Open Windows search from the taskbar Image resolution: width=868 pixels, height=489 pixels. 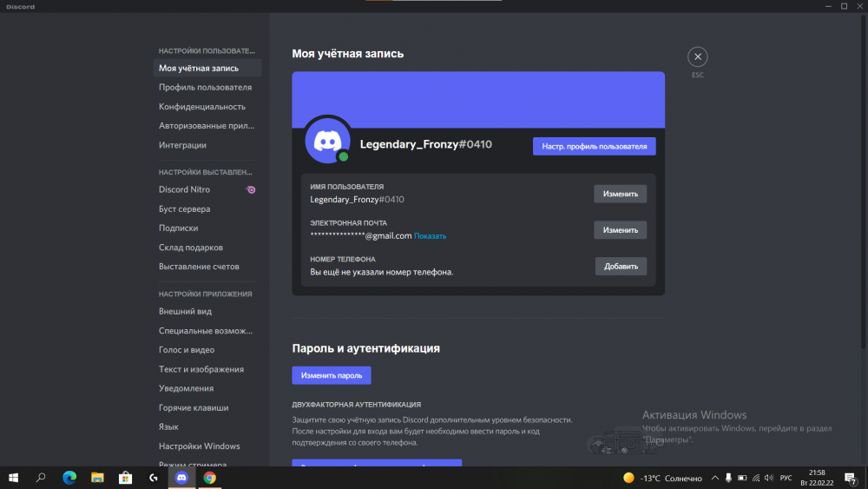[41, 478]
